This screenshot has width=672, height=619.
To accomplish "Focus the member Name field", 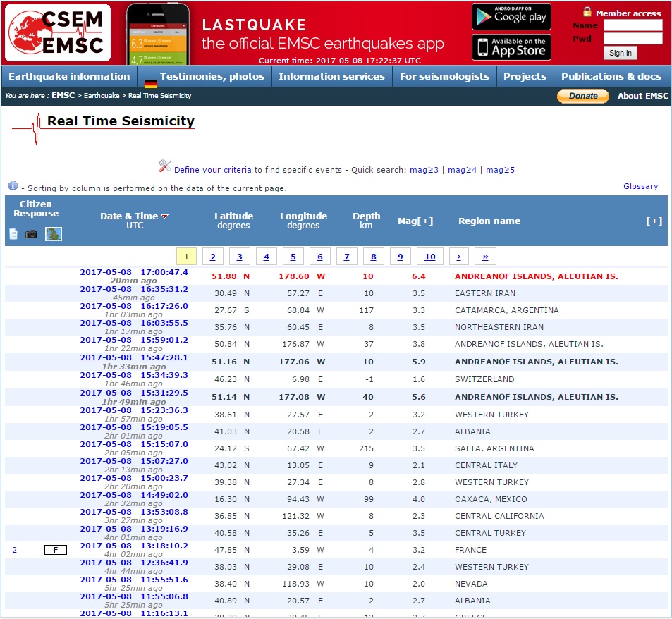I will (633, 25).
